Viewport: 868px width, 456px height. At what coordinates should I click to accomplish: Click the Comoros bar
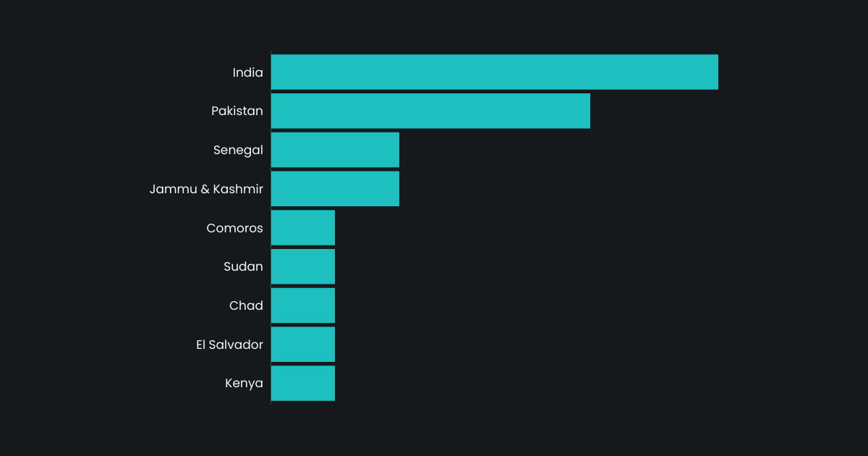pyautogui.click(x=303, y=228)
